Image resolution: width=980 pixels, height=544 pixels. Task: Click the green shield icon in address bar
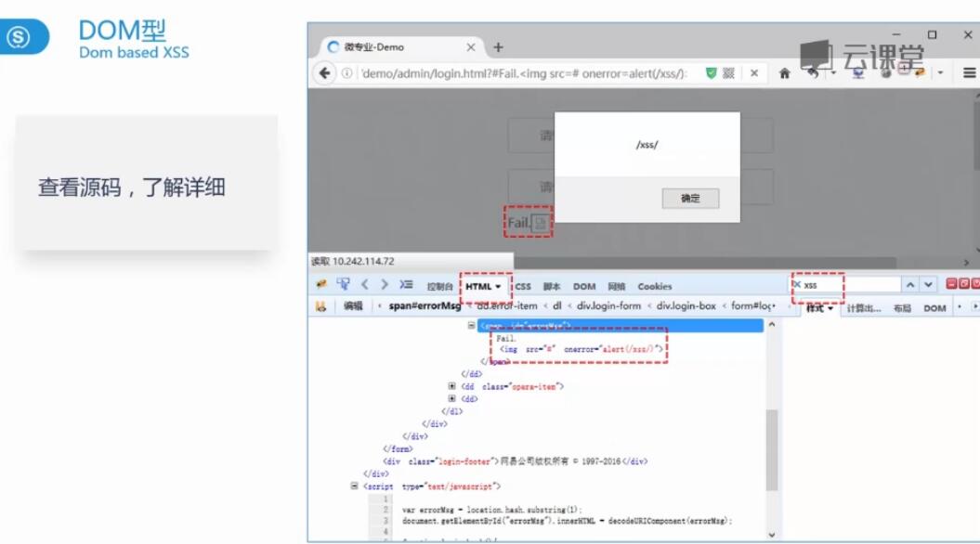point(712,73)
